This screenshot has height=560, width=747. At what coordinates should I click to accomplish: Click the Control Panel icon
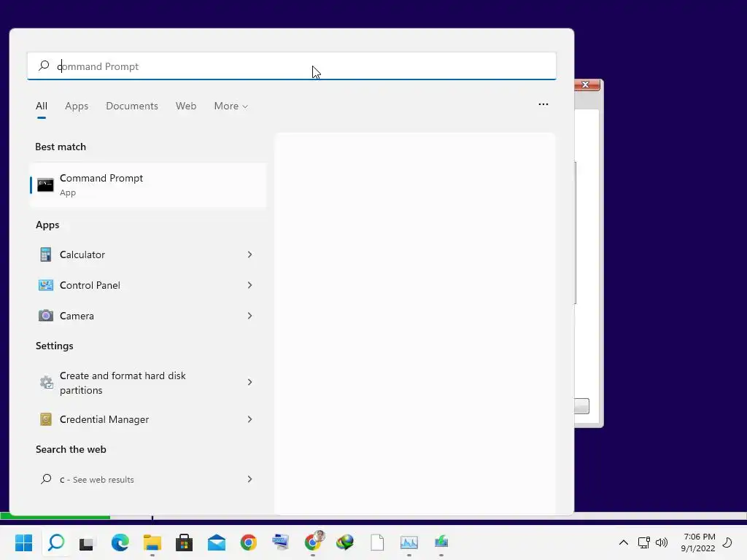pos(46,285)
